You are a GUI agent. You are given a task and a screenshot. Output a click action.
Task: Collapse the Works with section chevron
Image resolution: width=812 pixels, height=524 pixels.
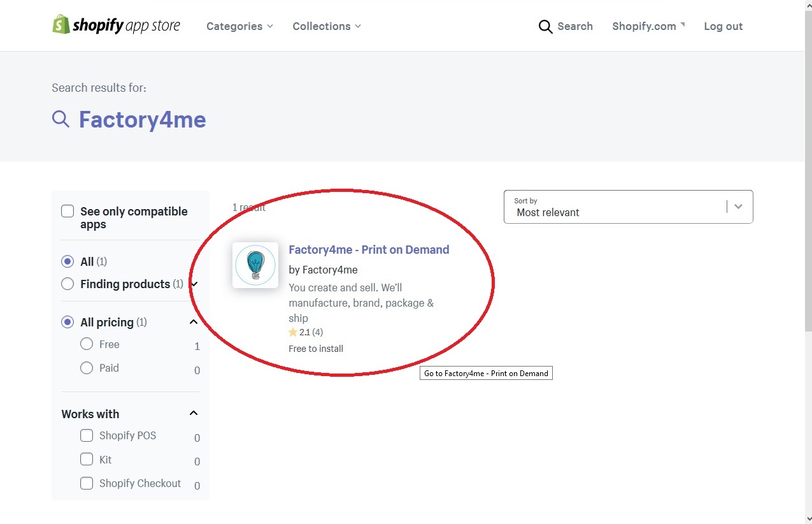(x=194, y=413)
